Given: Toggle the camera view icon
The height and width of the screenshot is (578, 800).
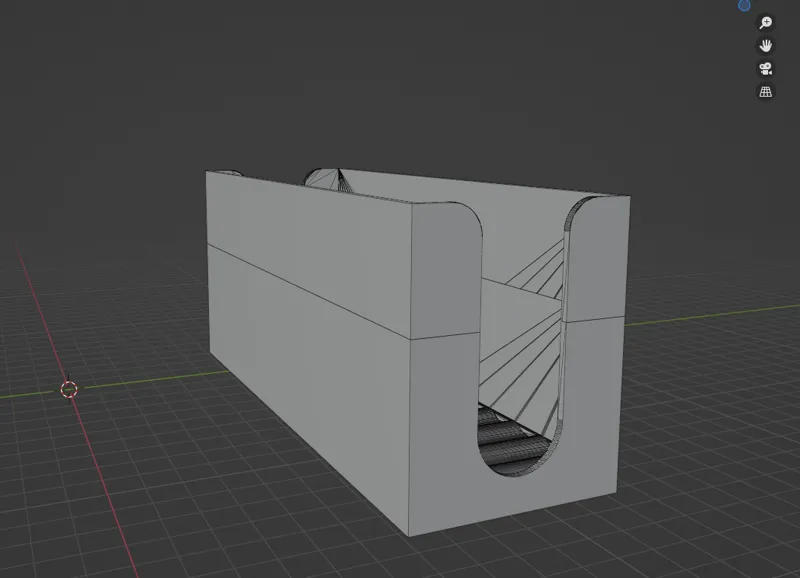Looking at the screenshot, I should (x=765, y=69).
